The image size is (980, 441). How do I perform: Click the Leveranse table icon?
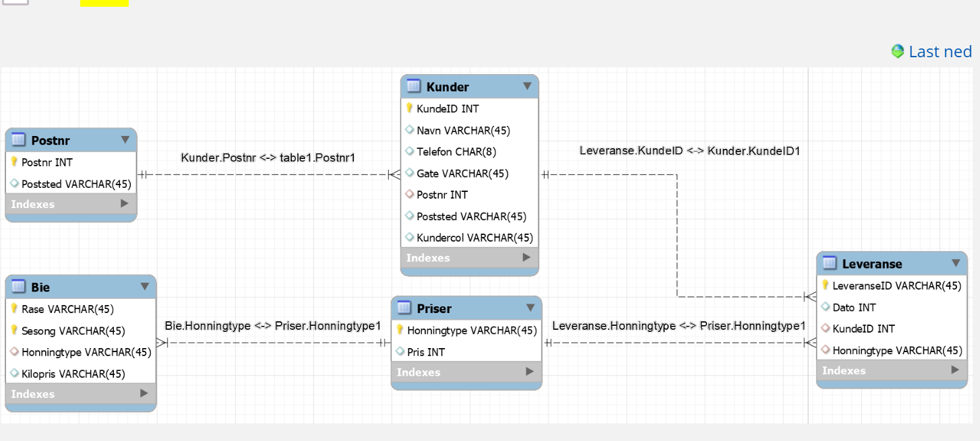830,263
